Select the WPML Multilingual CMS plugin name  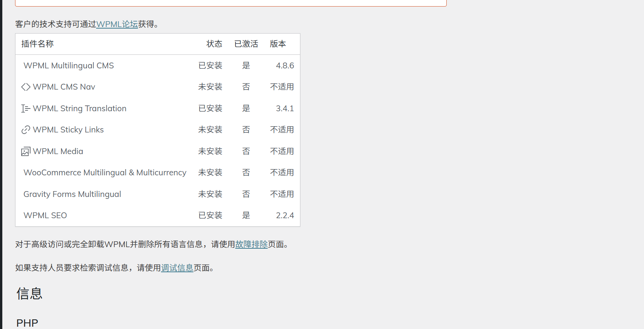click(x=69, y=66)
